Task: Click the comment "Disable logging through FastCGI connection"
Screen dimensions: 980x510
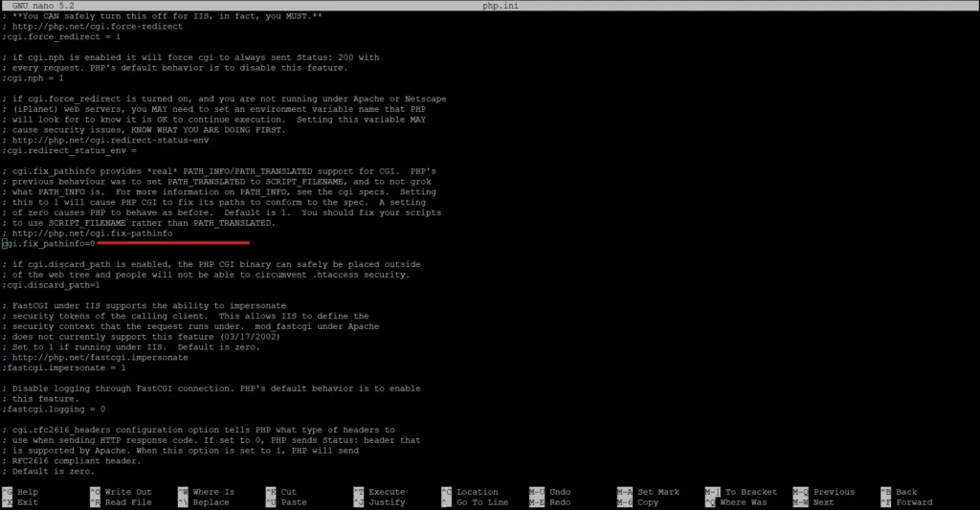Action: coord(212,388)
